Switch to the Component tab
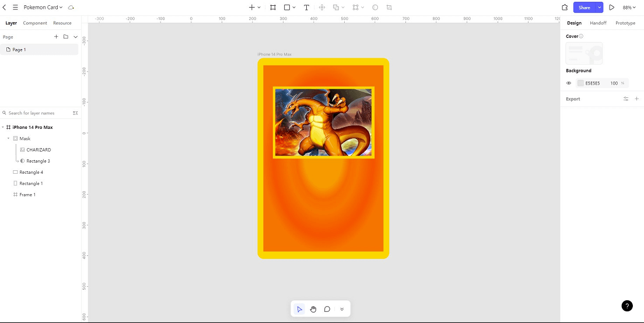This screenshot has width=644, height=323. click(x=35, y=23)
